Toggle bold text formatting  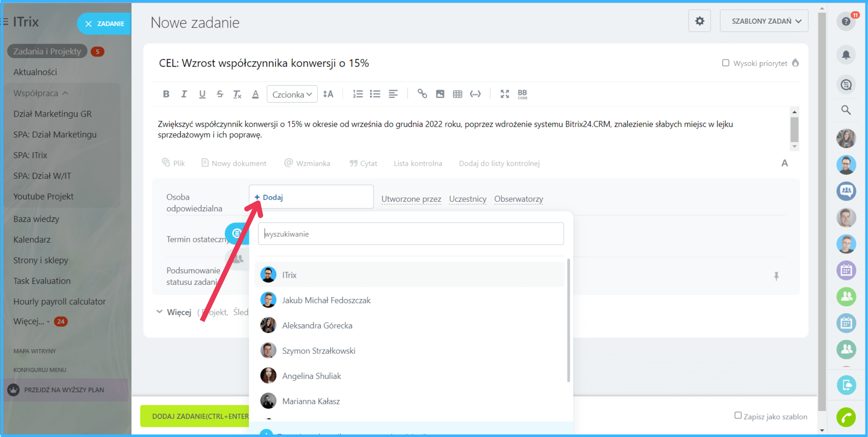pos(166,94)
